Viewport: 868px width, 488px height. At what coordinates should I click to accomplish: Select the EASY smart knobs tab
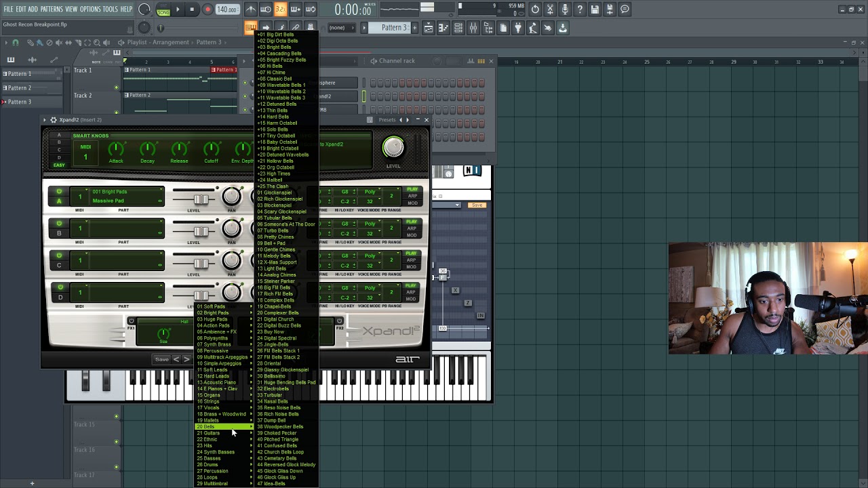click(59, 165)
